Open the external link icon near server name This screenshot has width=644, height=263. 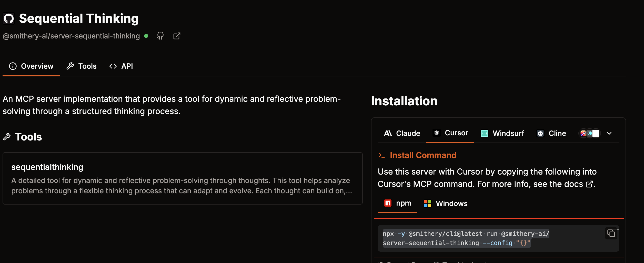pos(177,36)
